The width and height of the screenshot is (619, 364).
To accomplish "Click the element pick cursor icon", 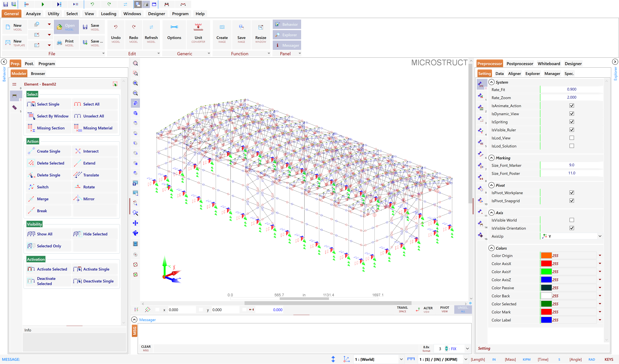I will (x=115, y=84).
